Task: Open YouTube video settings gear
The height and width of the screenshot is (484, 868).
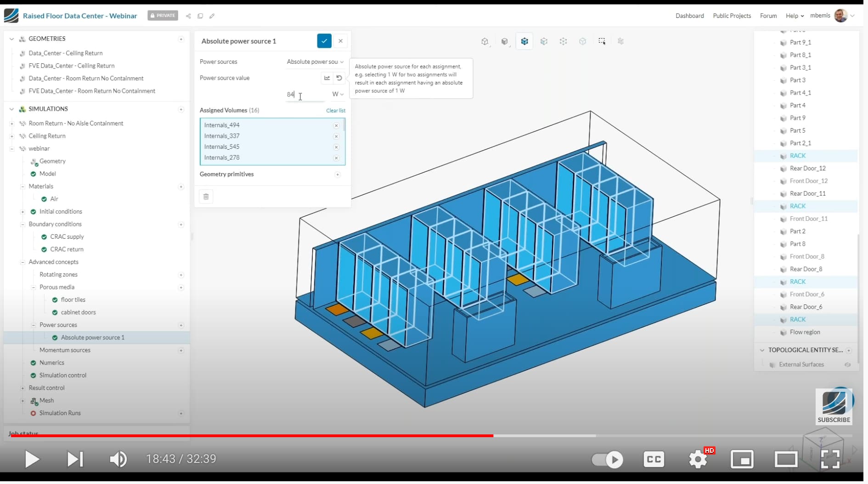Action: (x=698, y=459)
